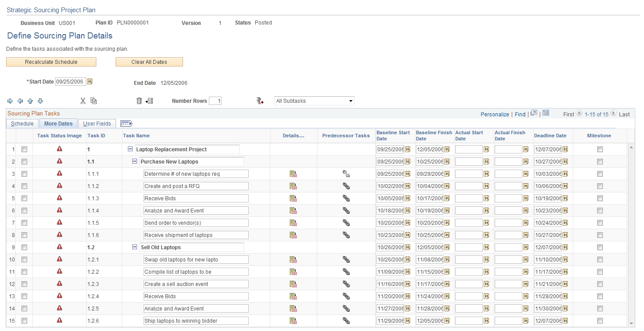Collapse the Purchase New Laptops subtask group
Screen dimensions: 644x331
coord(134,161)
